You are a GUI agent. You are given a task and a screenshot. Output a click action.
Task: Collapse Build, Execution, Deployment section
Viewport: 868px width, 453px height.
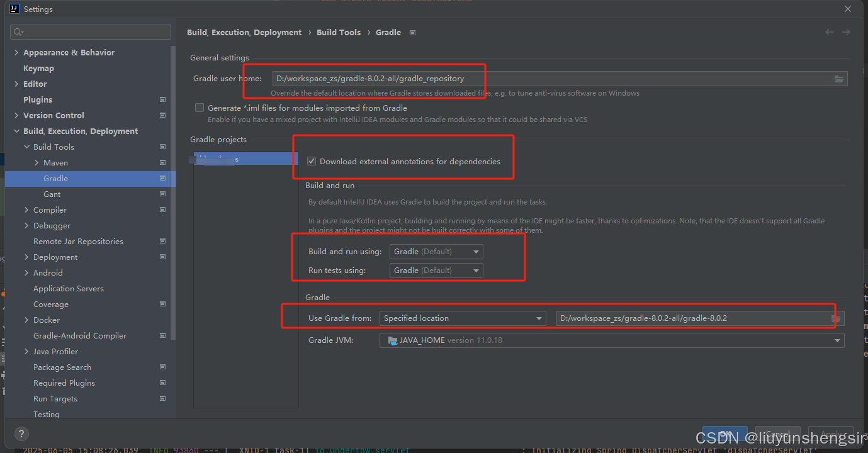16,131
